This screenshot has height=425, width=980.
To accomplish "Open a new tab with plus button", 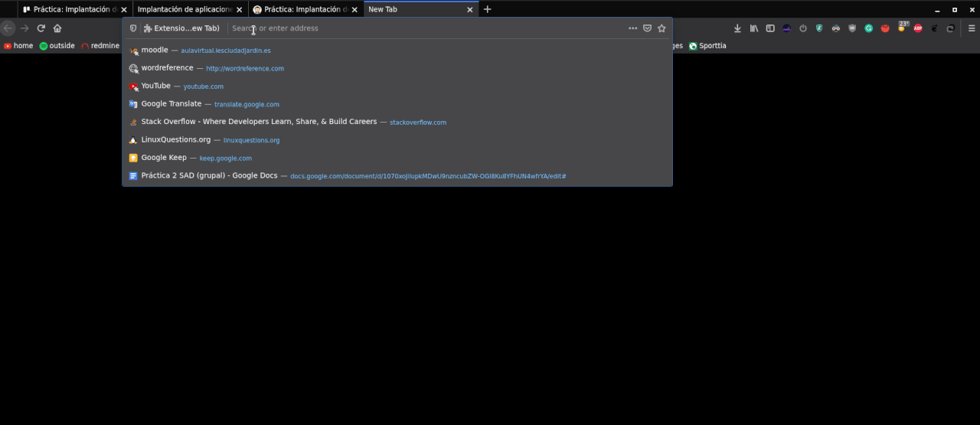I will click(487, 9).
